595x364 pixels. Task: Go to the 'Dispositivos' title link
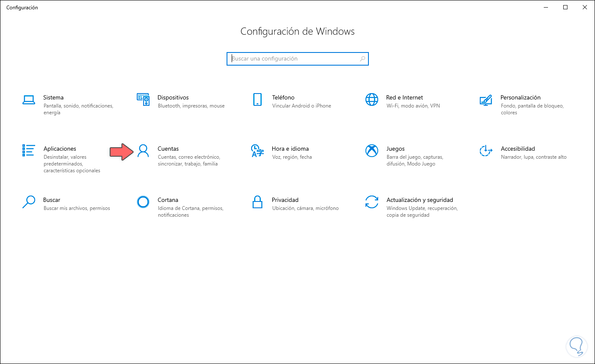(x=173, y=97)
